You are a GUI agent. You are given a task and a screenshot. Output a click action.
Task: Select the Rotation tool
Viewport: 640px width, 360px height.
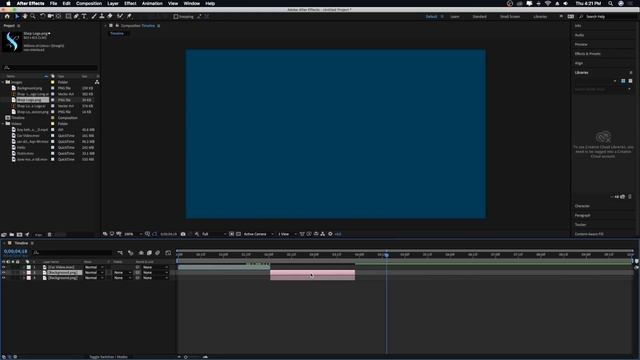pos(42,16)
